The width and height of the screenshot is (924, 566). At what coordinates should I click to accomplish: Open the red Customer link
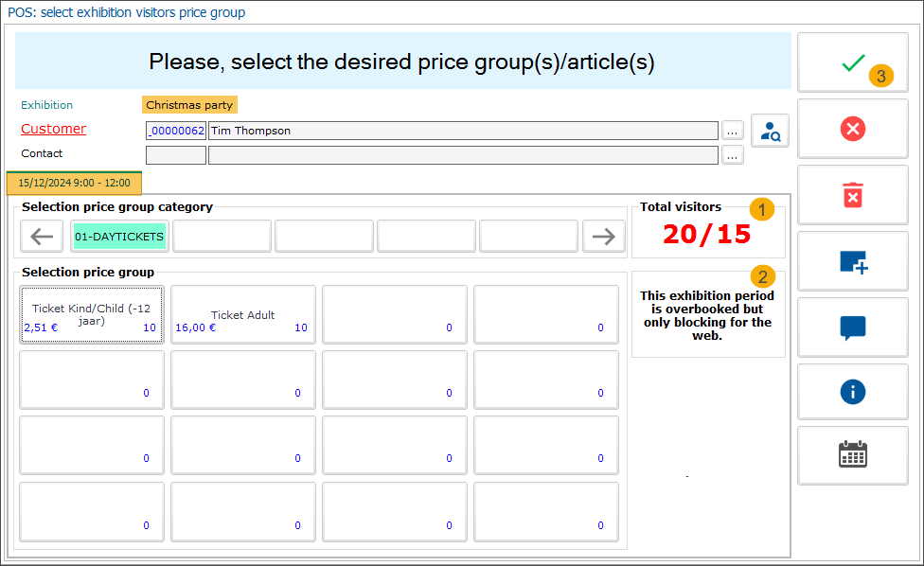tap(54, 129)
